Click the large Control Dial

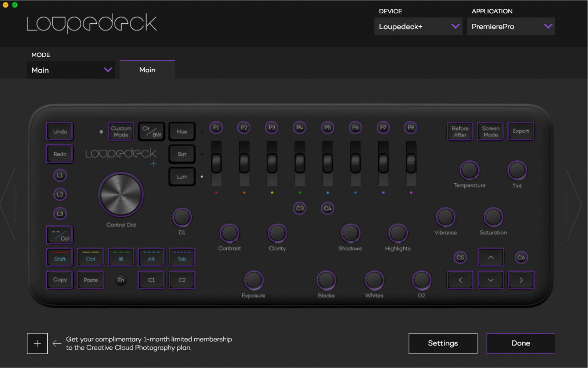pyautogui.click(x=121, y=195)
